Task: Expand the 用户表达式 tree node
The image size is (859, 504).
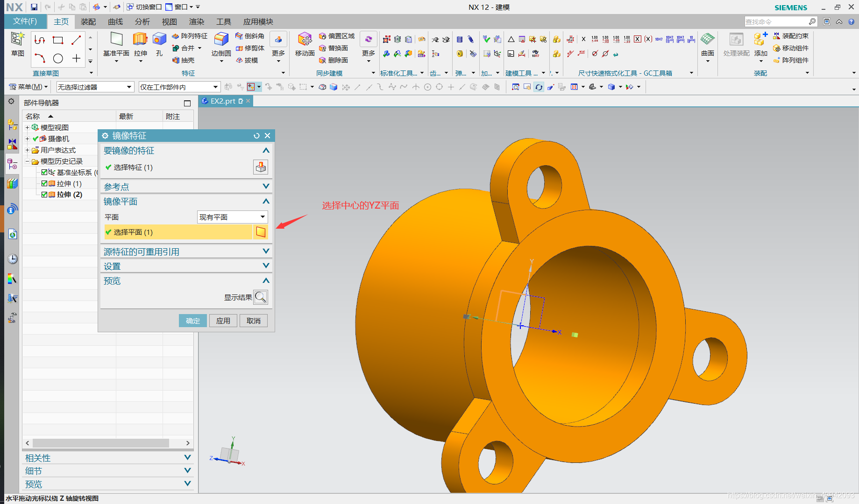Action: tap(27, 150)
